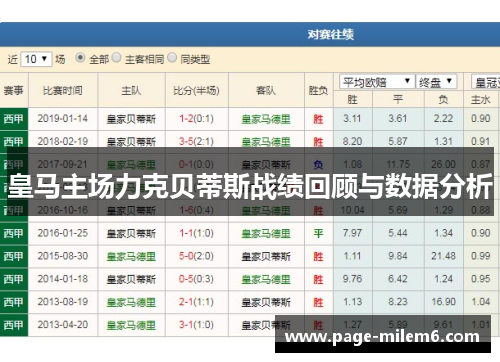Click the 平 odds sub-header
This screenshot has height=362, width=500.
[x=398, y=99]
